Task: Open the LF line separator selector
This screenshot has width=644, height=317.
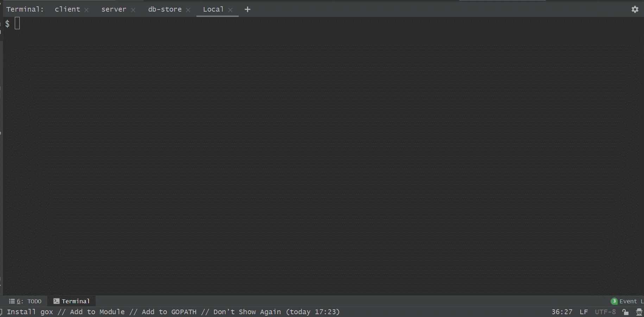Action: [583, 312]
